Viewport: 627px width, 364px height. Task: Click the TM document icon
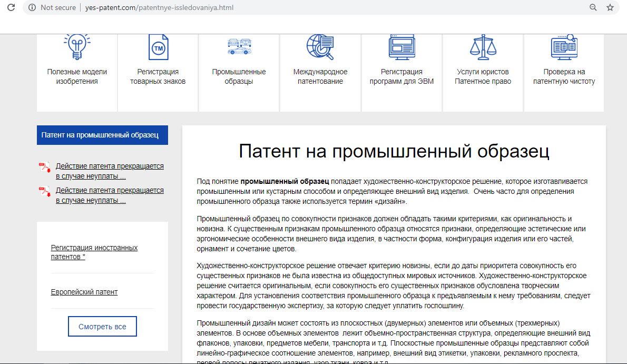tap(159, 47)
